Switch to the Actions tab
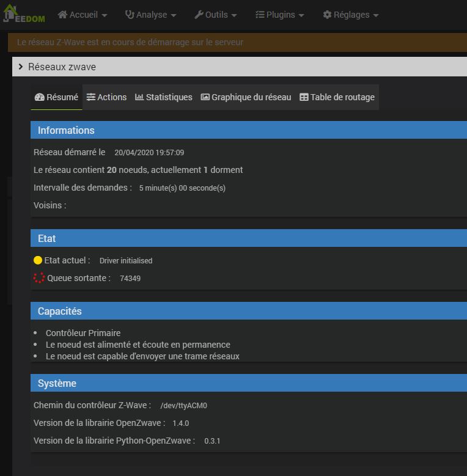This screenshot has width=467, height=476. coord(106,97)
